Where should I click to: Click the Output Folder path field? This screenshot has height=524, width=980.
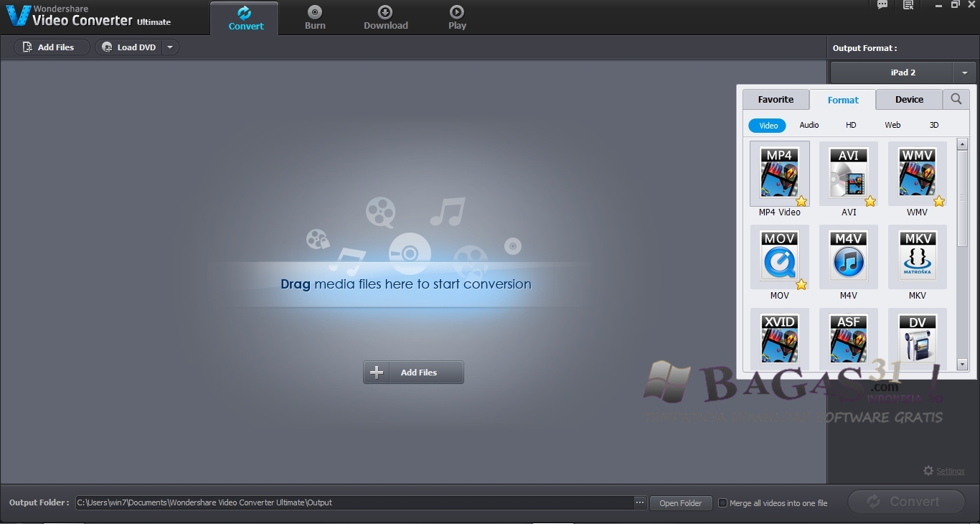pyautogui.click(x=354, y=502)
